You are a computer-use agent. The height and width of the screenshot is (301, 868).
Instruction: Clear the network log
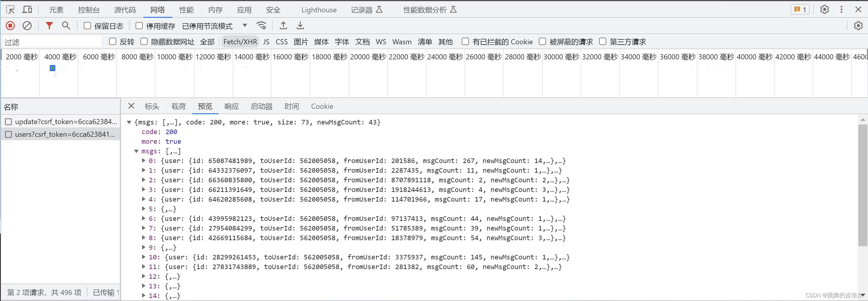27,26
